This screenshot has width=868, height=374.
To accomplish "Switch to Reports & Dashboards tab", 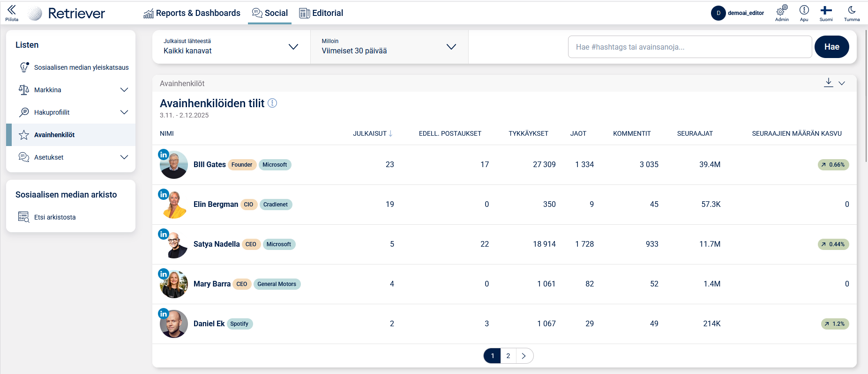I will coord(192,13).
